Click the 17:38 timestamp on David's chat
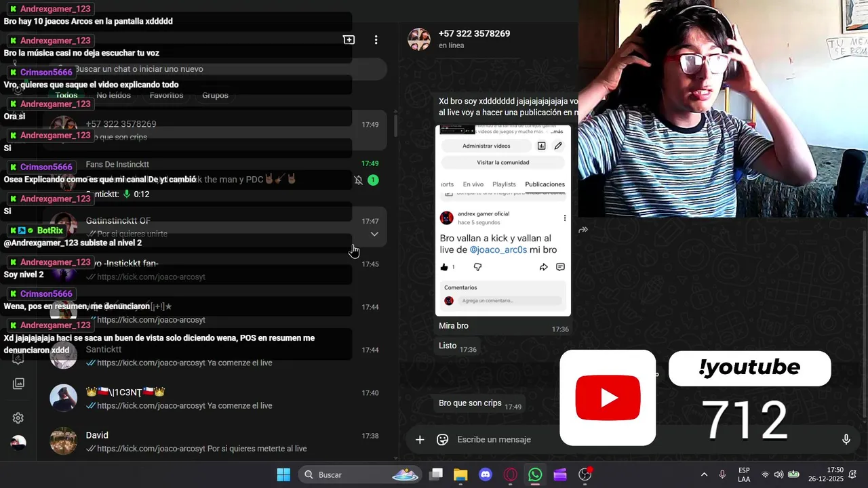This screenshot has height=488, width=868. point(370,436)
